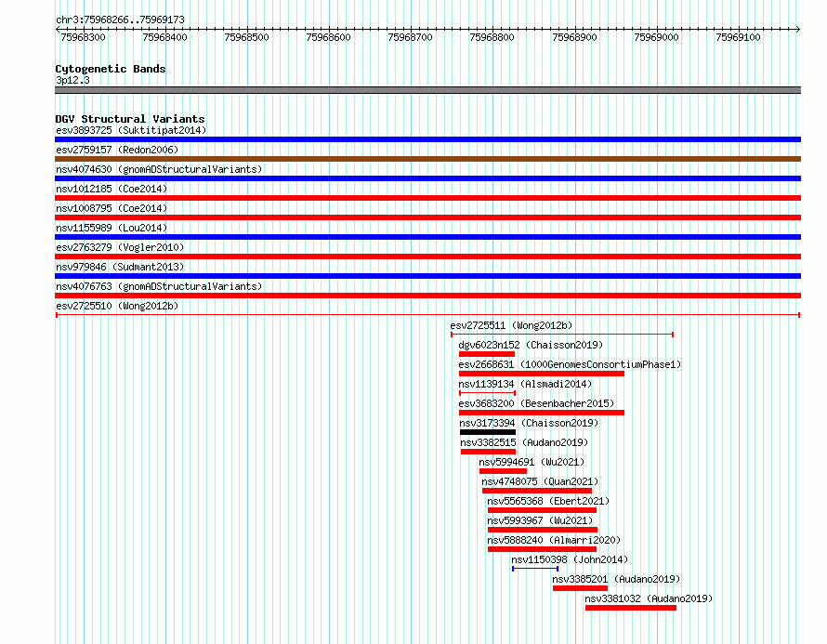The image size is (827, 644).
Task: Select the esv2725511 (Wong2012b) variant label
Action: click(x=511, y=325)
